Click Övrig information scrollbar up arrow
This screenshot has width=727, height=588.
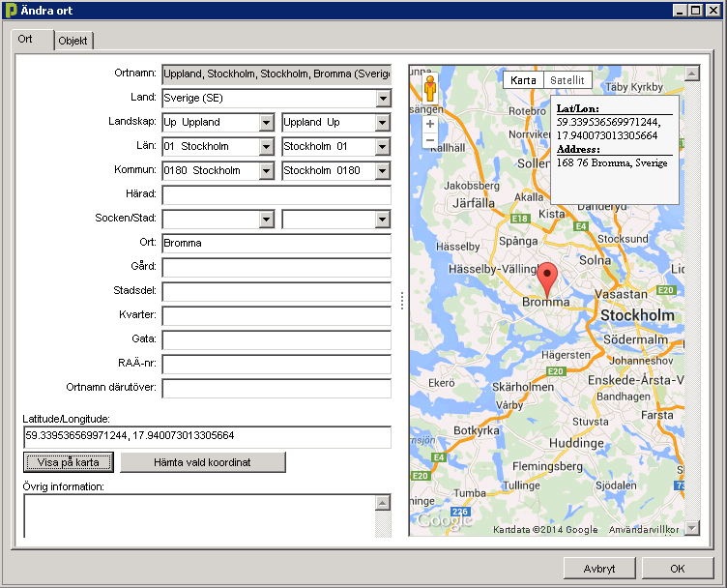tap(383, 503)
